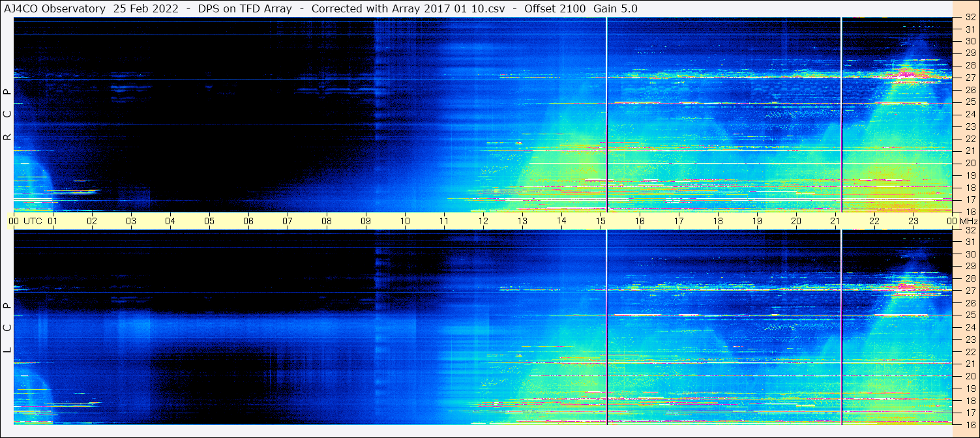The width and height of the screenshot is (980, 438).
Task: Choose hour label "20" on UTC time axis
Action: click(796, 221)
